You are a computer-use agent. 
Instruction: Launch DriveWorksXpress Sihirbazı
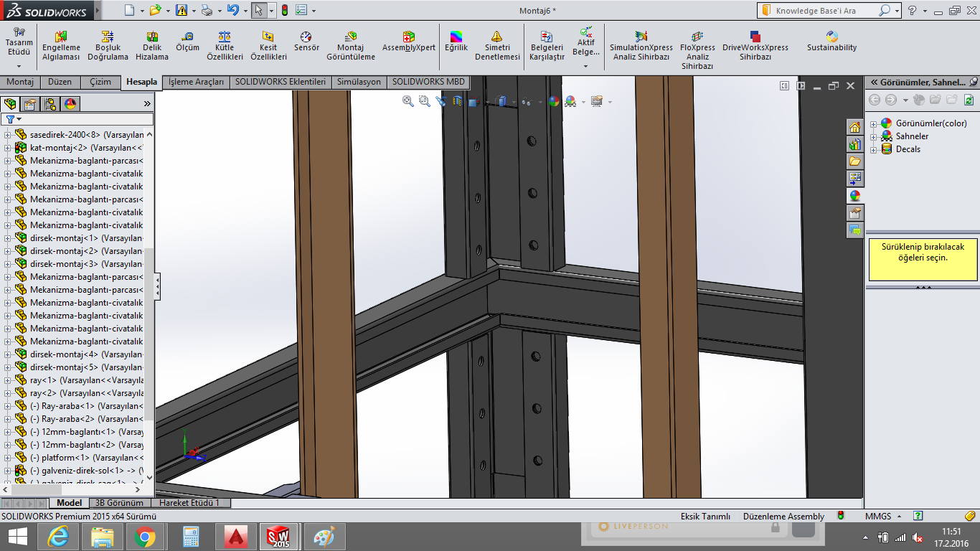tap(755, 46)
